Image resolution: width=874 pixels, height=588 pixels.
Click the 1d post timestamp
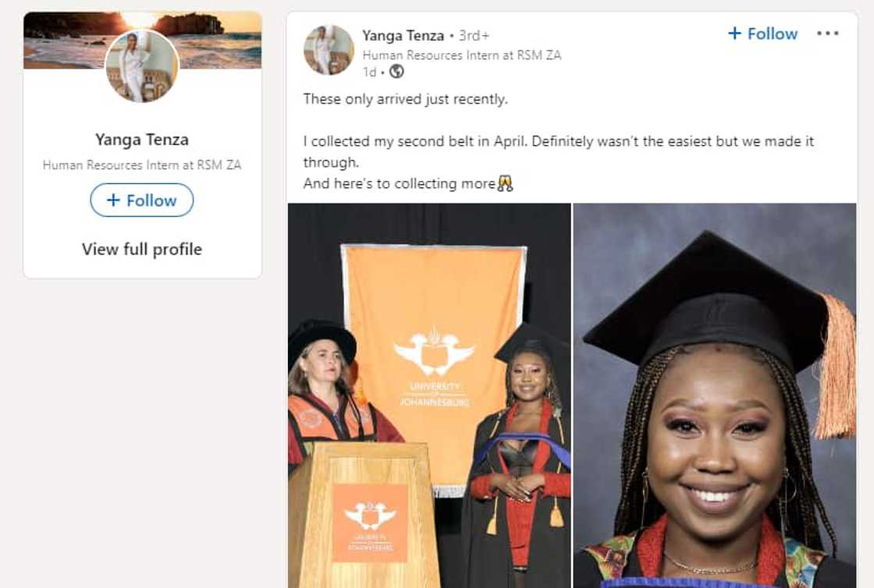coord(369,72)
